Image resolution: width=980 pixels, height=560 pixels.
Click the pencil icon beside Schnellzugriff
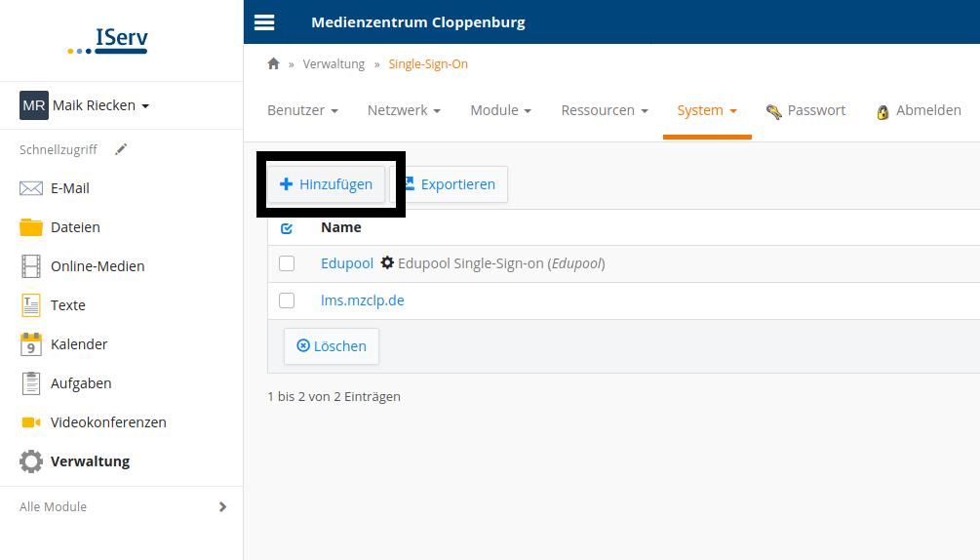coord(121,149)
